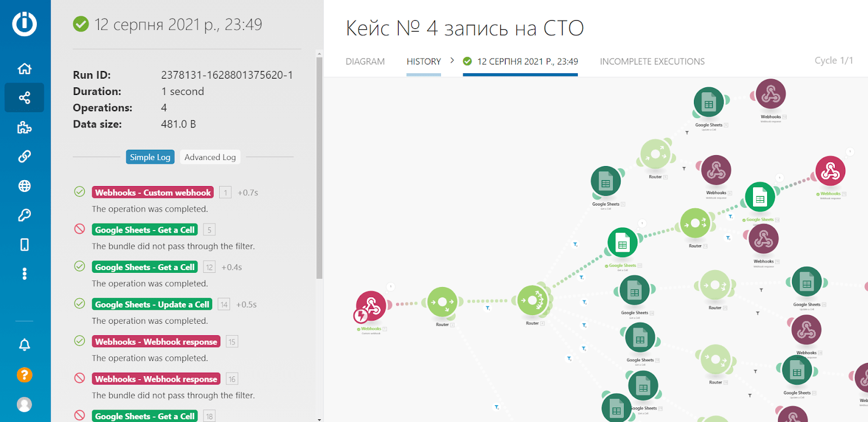Viewport: 868px width, 422px height.
Task: Click the blocked status icon for module 5
Action: [80, 229]
